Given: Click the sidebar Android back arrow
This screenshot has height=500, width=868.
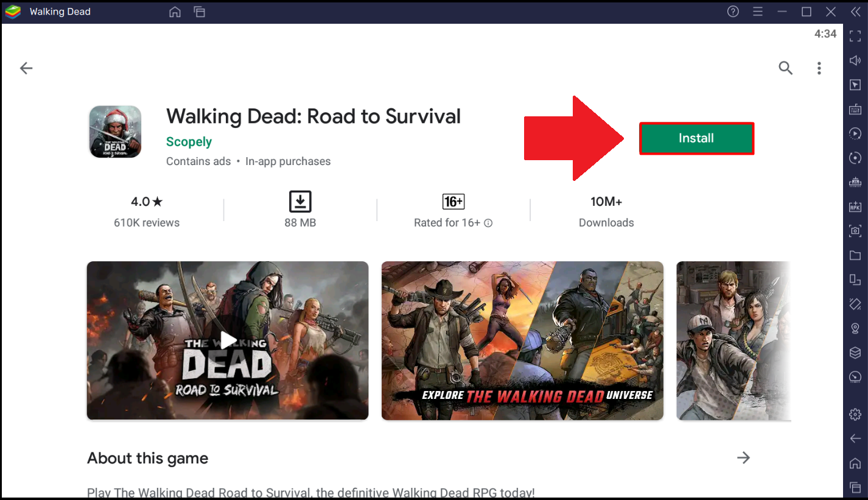Looking at the screenshot, I should coord(855,439).
